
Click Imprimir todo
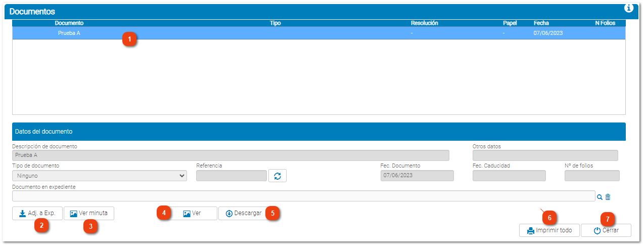tap(549, 230)
